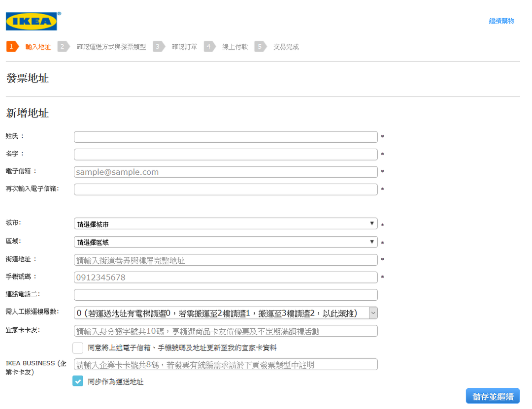Open the 繼續購物 link

501,21
